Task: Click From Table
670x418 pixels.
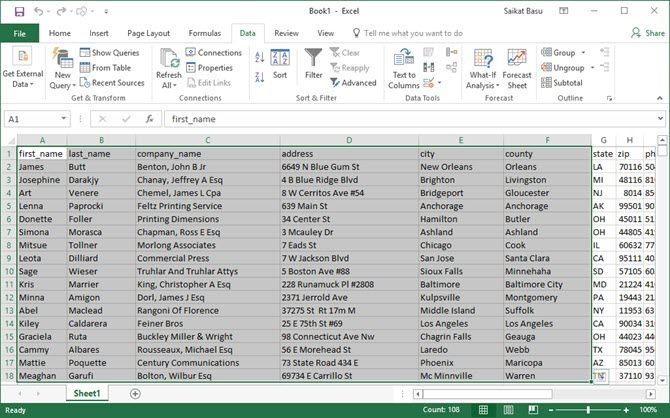Action: tap(106, 68)
